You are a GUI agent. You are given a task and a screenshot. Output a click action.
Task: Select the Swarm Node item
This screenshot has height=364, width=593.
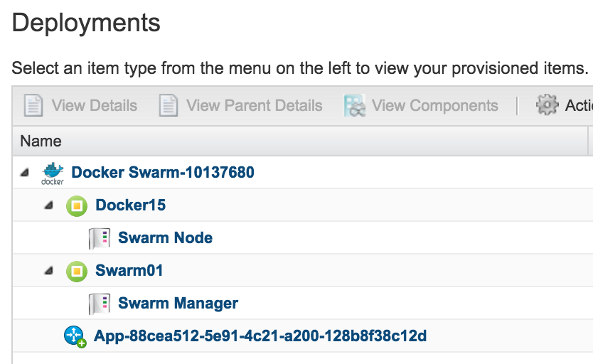[x=165, y=238]
